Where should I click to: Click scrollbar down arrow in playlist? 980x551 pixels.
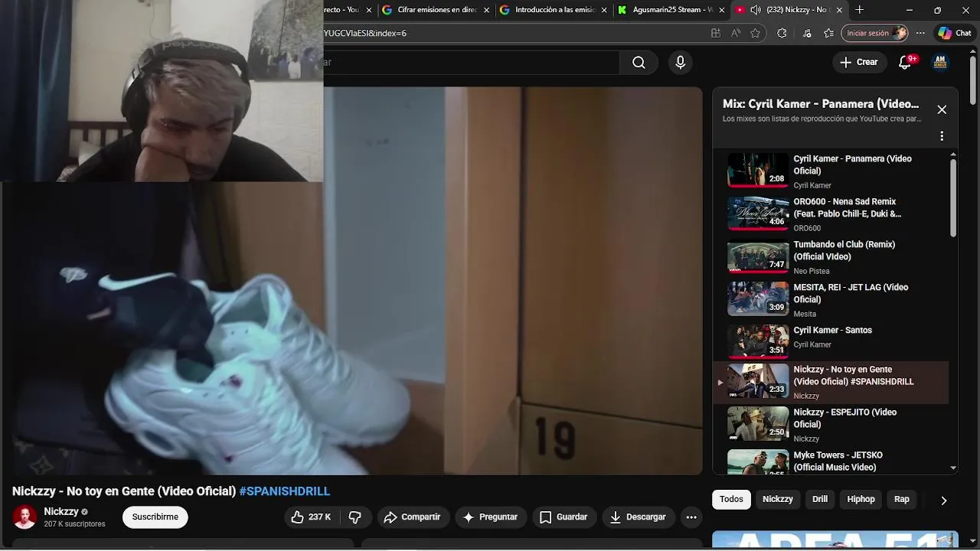coord(953,468)
